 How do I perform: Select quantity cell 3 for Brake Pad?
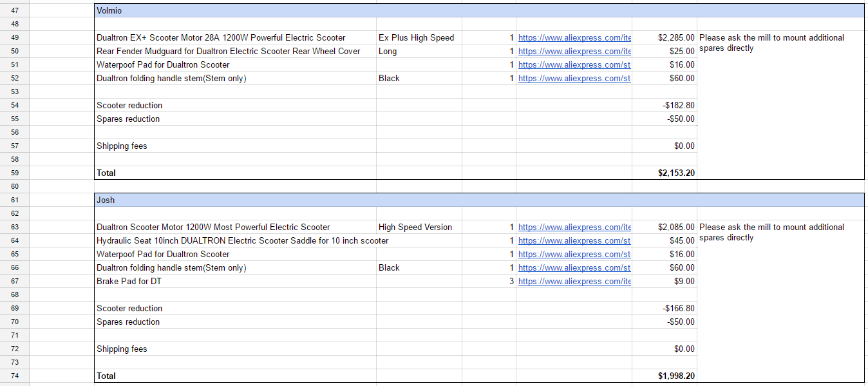click(489, 282)
